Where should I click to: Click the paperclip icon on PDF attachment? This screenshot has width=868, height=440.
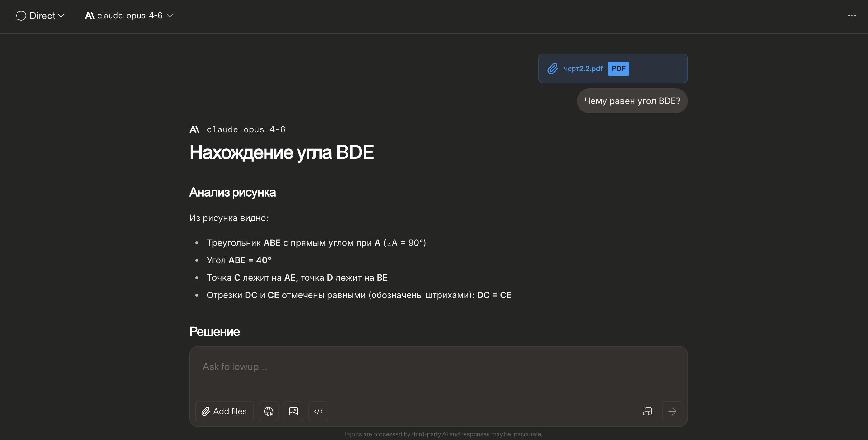pos(553,69)
